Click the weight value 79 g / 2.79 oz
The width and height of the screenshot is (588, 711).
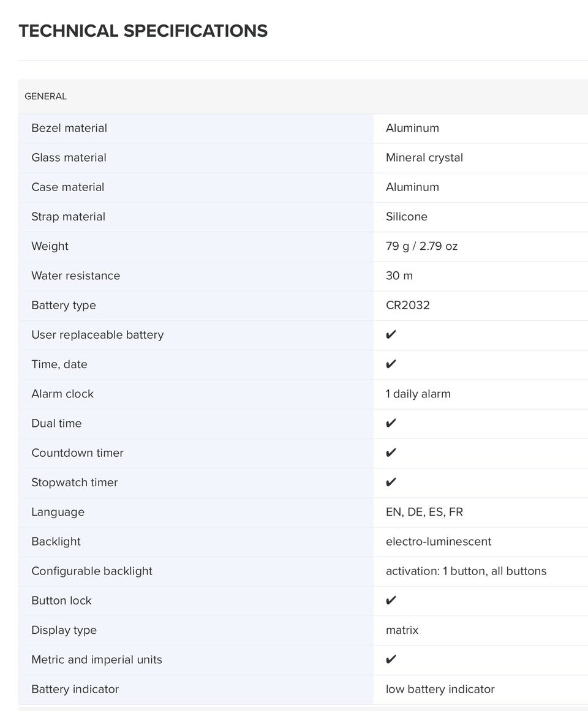tap(421, 246)
